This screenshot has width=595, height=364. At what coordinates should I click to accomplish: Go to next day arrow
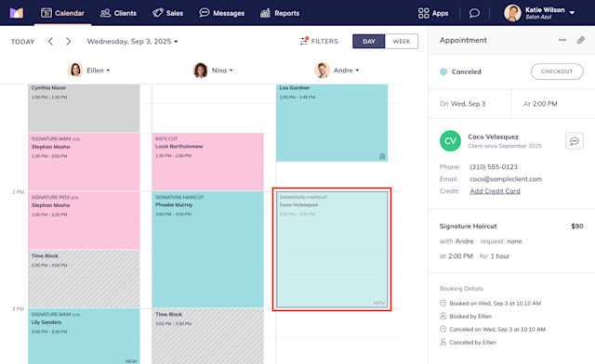click(68, 42)
